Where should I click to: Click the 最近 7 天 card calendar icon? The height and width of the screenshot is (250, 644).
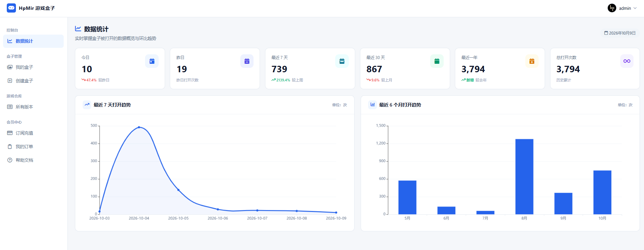[342, 61]
